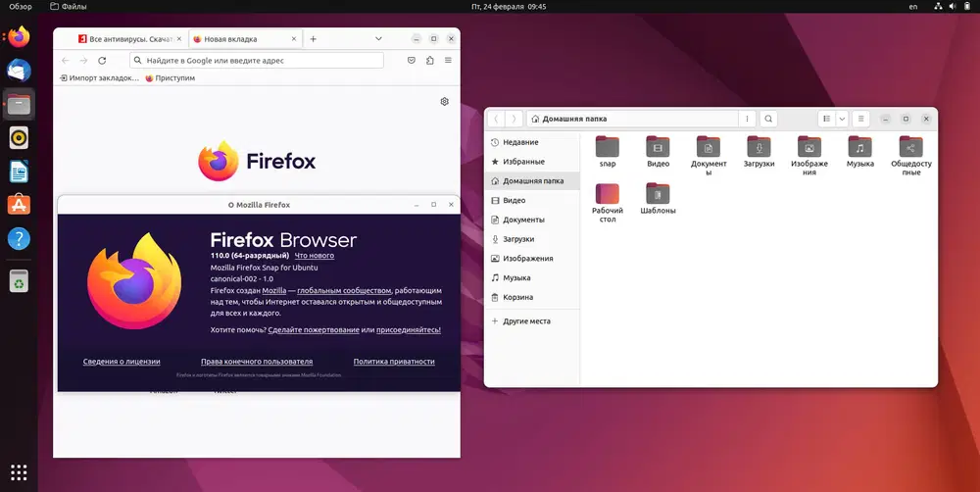Screen dimensions: 980x492
Task: Toggle list view in Files window
Action: point(826,119)
